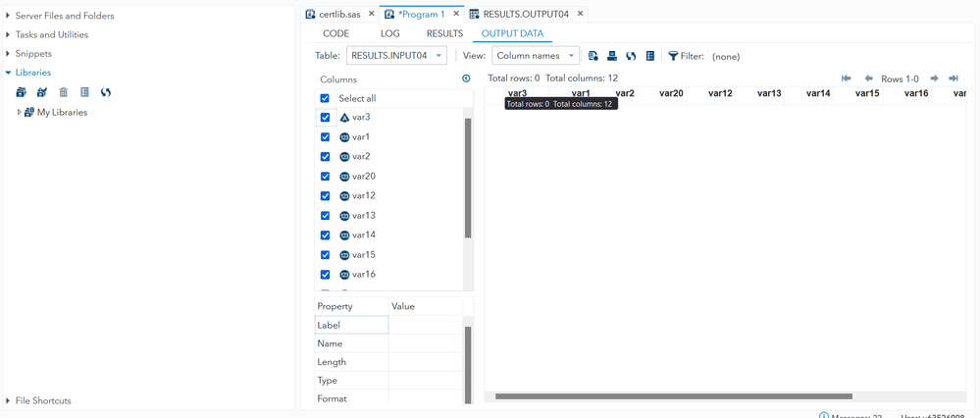Close the RESULTS.OUTPUT04 tab

tap(580, 14)
